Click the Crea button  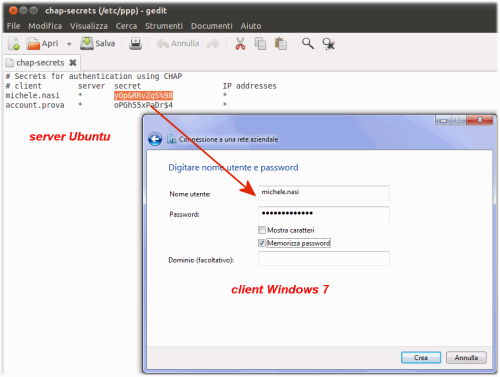[x=421, y=358]
